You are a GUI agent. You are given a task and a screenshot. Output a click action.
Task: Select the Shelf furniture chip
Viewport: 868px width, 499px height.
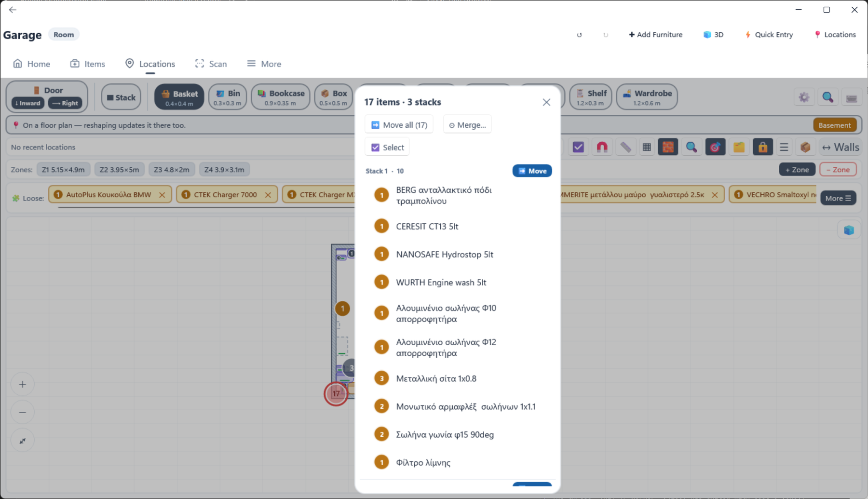tap(591, 97)
